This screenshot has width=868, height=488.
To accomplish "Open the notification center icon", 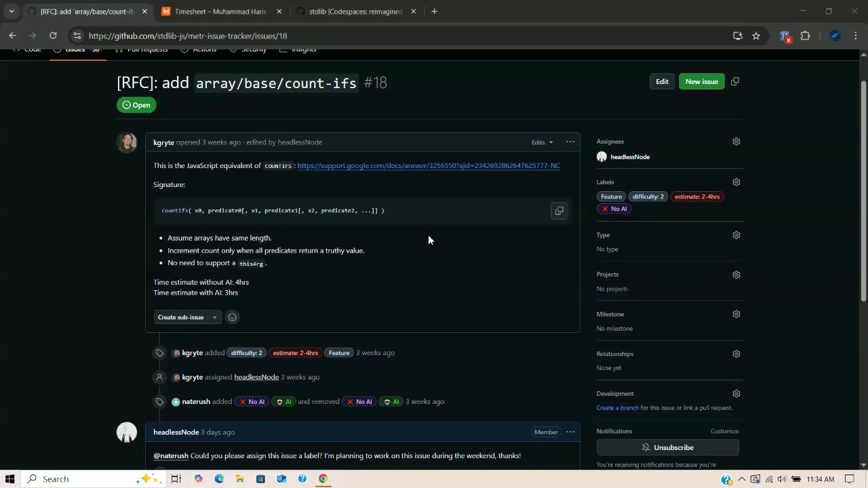I will click(850, 479).
